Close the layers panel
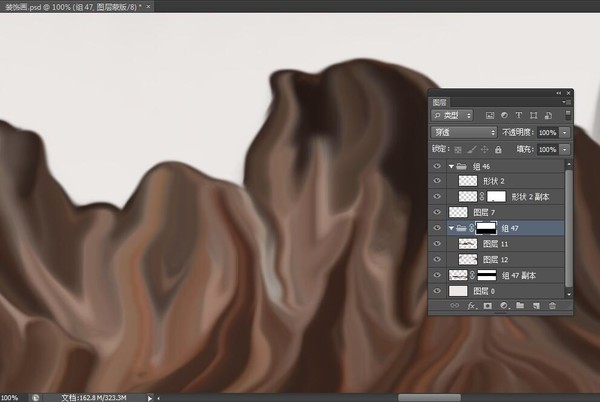Screen dimensions: 600x402 (x=569, y=93)
